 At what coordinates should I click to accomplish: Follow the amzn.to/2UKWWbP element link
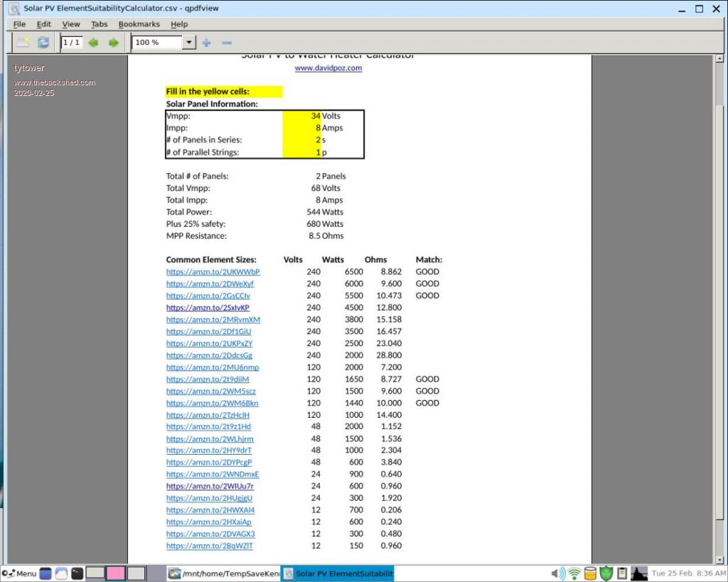pos(213,271)
